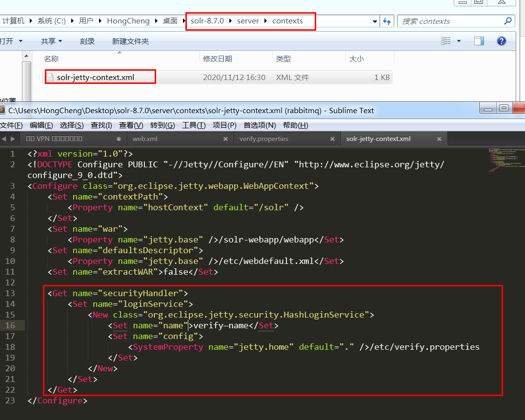This screenshot has height=420, width=525.
Task: Click the magnifier icon in the contexts search box
Action: point(508,21)
